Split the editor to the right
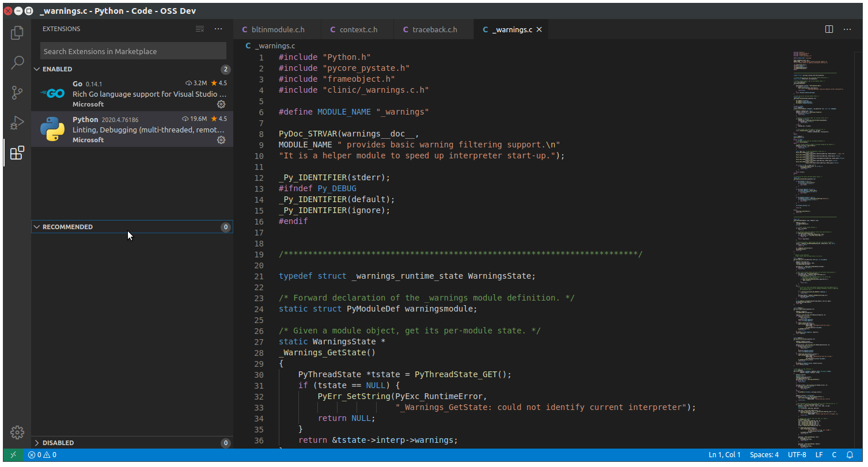The image size is (868, 467). (829, 29)
